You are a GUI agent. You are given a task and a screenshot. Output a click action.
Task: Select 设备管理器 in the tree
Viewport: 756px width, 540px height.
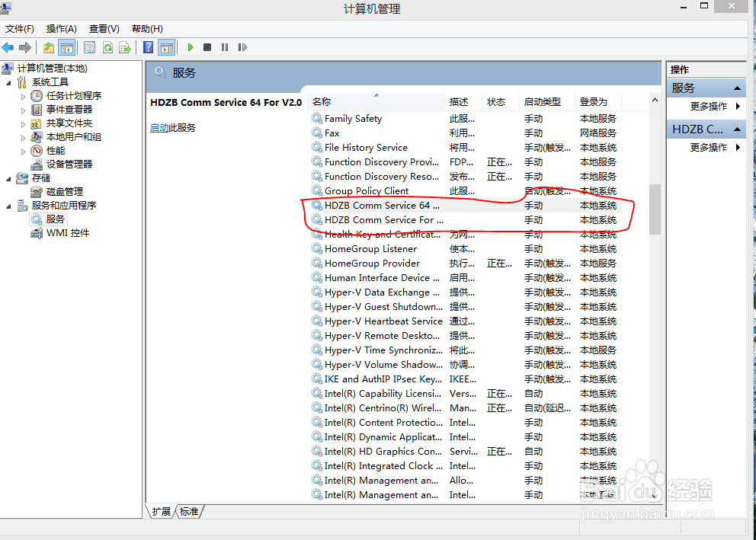tap(69, 165)
